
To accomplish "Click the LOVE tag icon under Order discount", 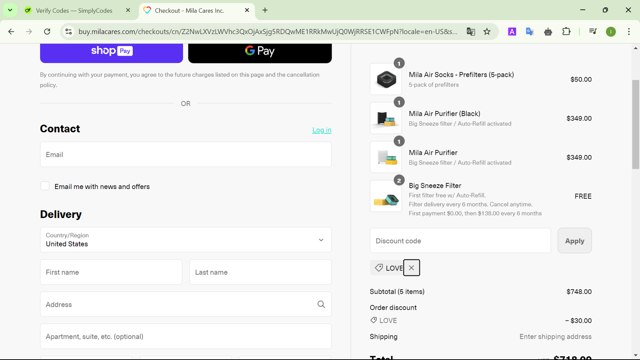I will pos(373,320).
